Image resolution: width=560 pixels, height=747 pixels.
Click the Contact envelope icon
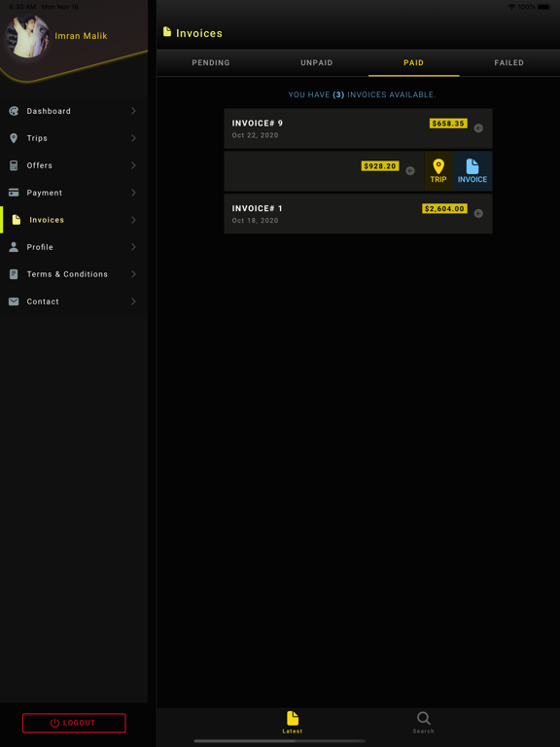[x=14, y=302]
